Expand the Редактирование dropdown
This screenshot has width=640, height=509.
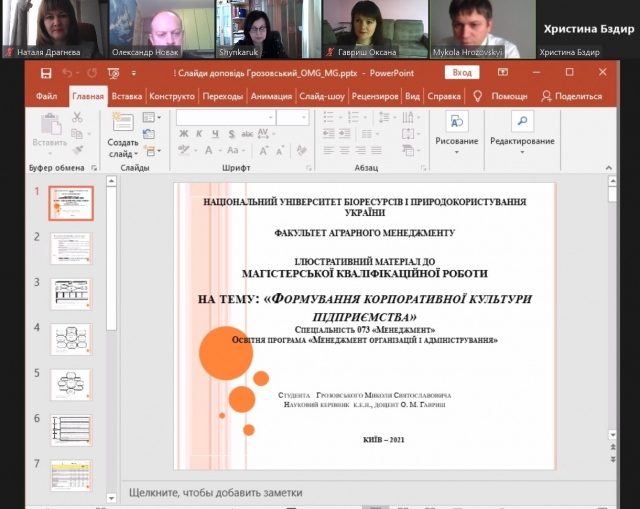[x=522, y=129]
